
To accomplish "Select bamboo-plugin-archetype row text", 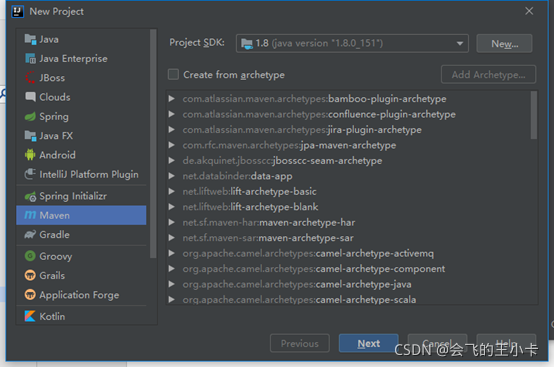I will tap(314, 99).
